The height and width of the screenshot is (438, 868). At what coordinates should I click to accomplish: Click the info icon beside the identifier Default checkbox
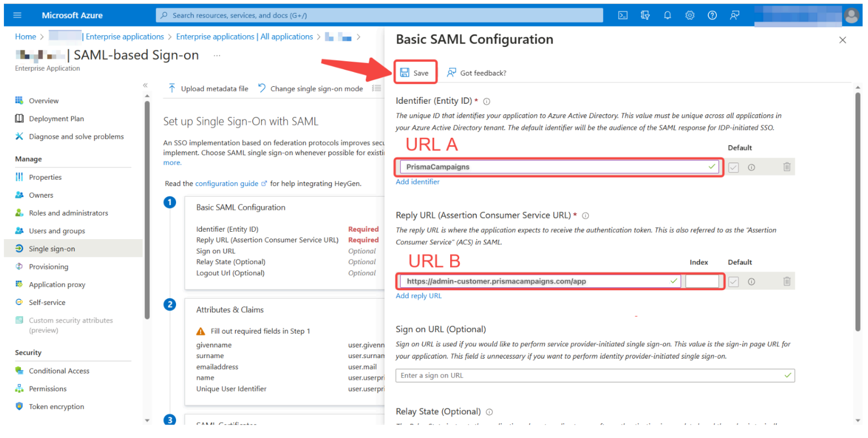[751, 167]
